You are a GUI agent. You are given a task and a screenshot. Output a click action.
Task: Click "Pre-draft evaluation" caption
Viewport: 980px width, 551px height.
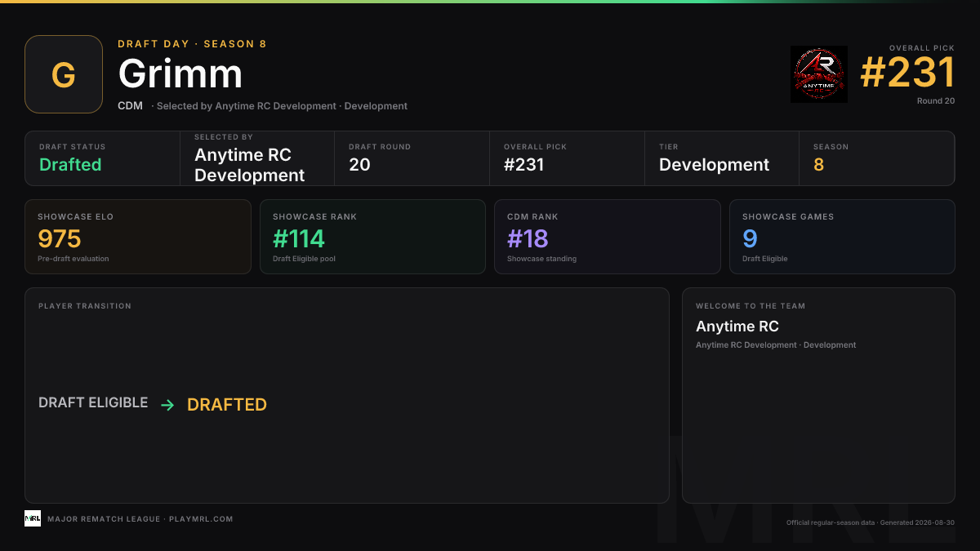pos(73,259)
